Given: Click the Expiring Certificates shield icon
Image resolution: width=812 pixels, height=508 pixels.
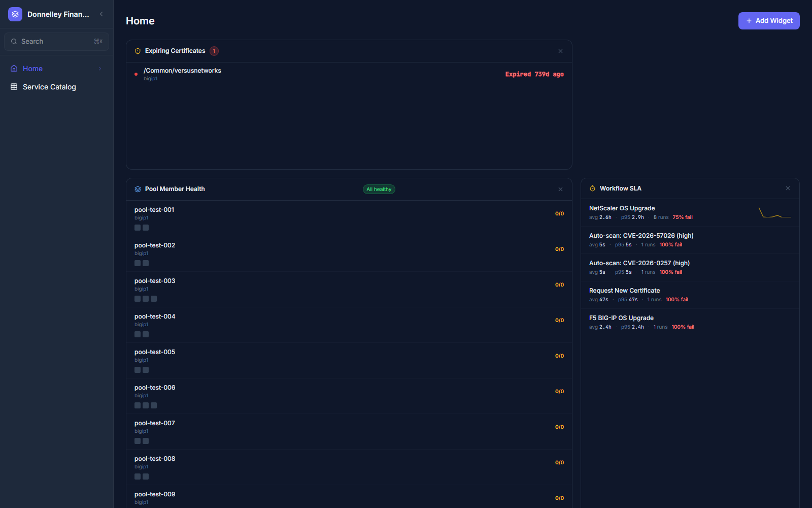Looking at the screenshot, I should click(138, 51).
